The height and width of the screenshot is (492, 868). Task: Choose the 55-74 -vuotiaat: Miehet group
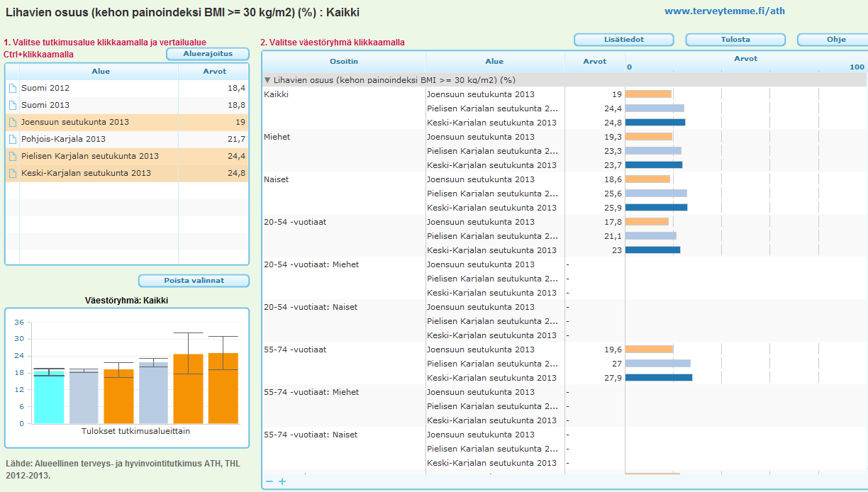click(311, 392)
